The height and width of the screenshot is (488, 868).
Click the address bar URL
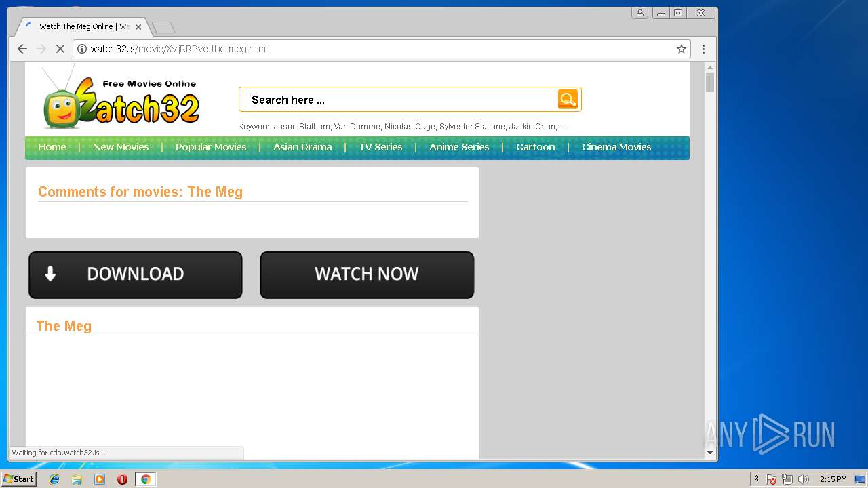179,49
